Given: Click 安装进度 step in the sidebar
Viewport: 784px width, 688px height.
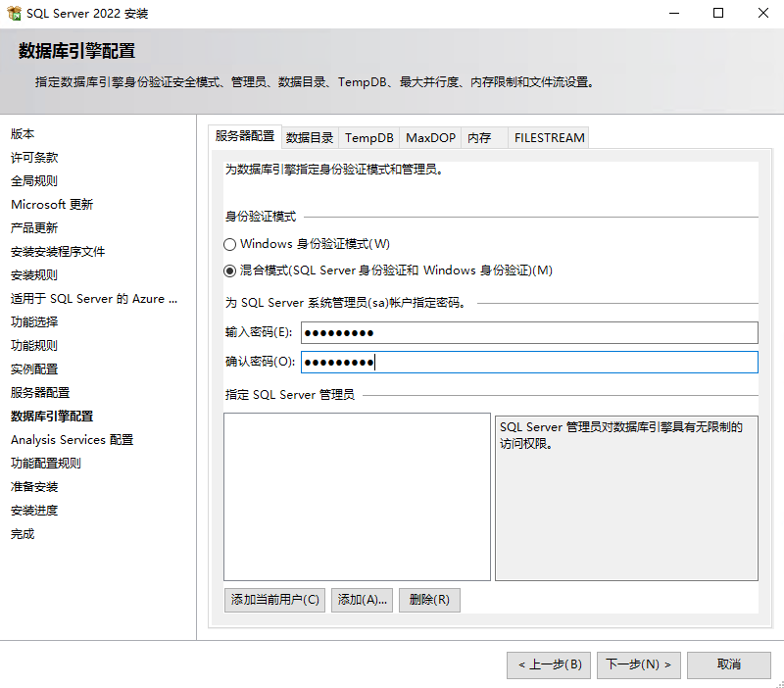Looking at the screenshot, I should (34, 510).
